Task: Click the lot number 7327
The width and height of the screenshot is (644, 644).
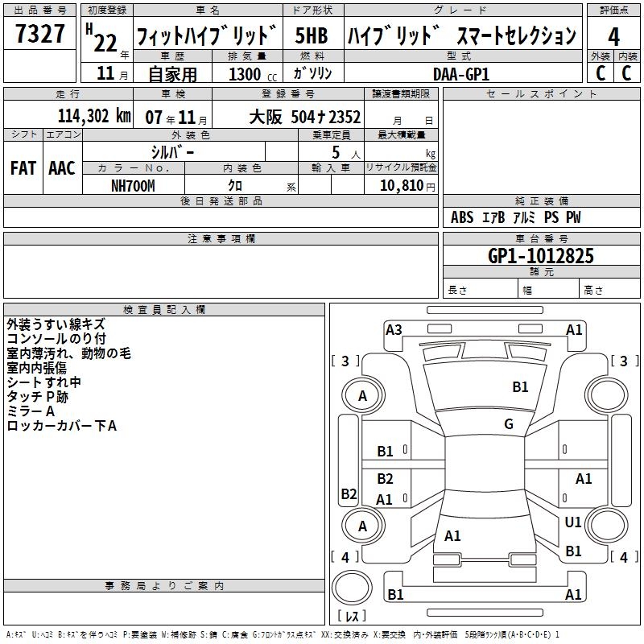Action: tap(39, 34)
